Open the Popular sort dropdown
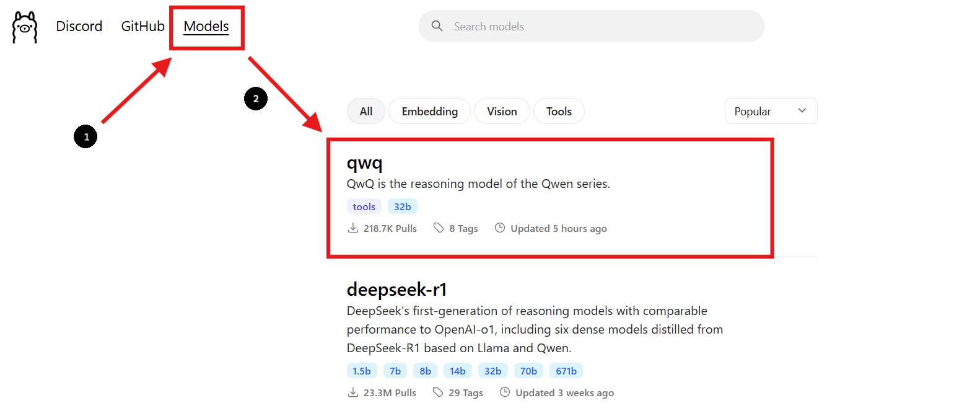 click(771, 111)
